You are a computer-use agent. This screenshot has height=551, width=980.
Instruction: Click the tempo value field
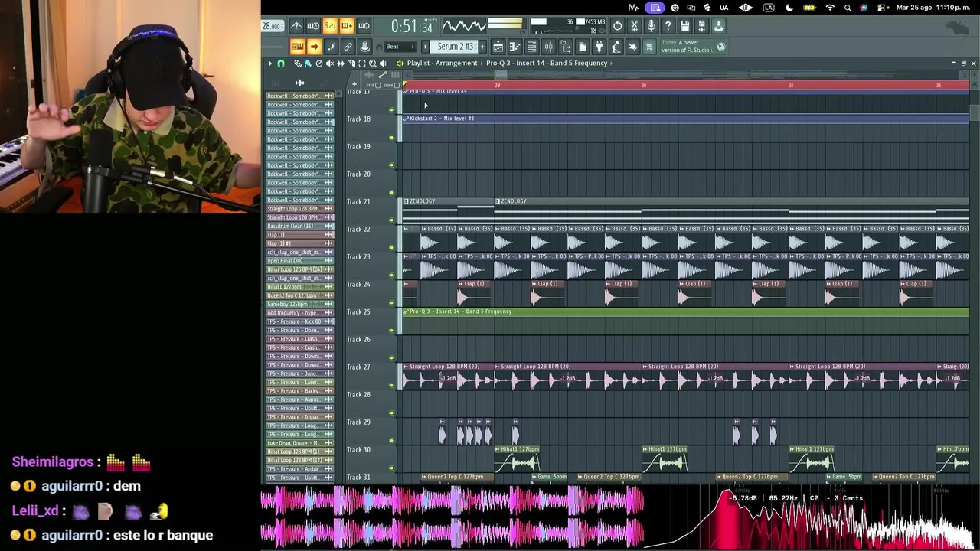point(272,26)
